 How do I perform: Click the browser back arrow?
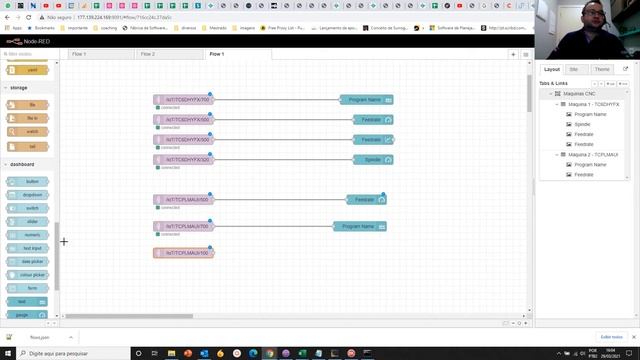7,18
